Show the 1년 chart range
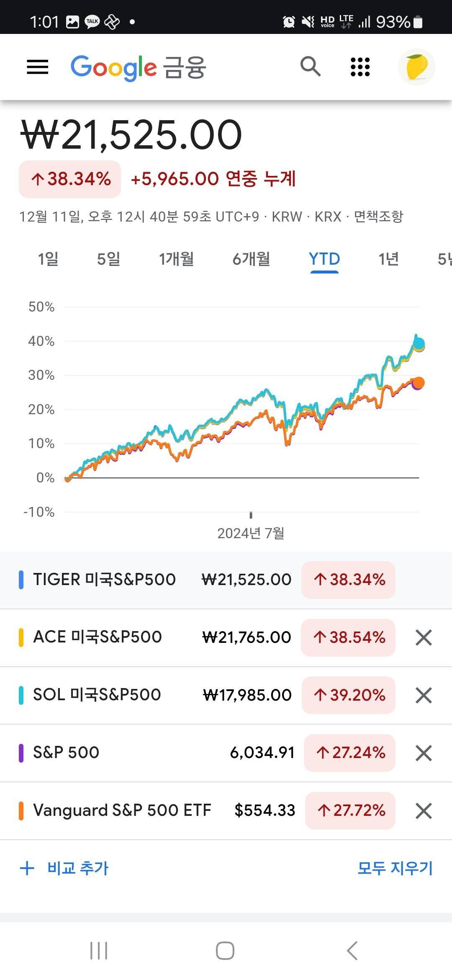This screenshot has height=980, width=452. point(388,259)
